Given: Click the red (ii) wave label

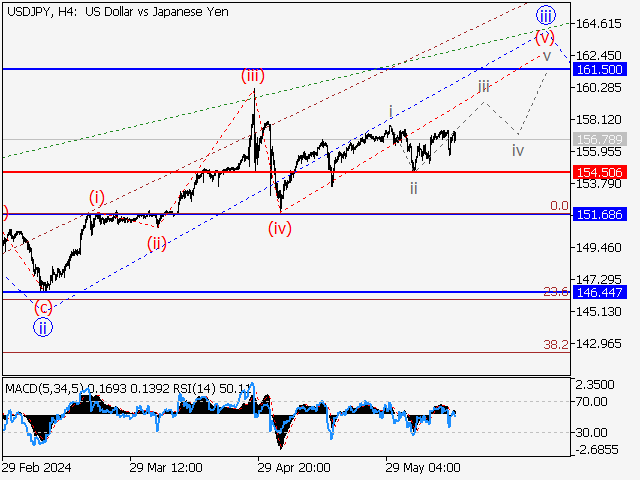Looking at the screenshot, I should click(x=157, y=244).
